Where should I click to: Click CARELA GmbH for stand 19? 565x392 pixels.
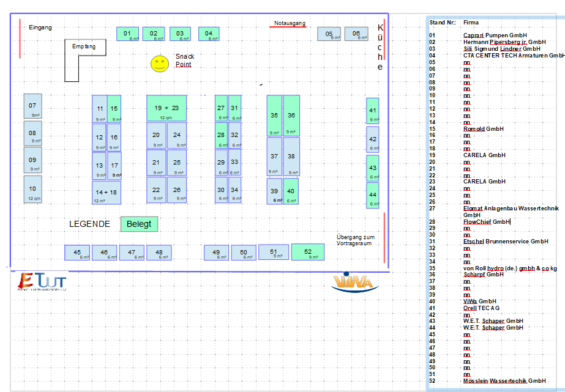[484, 155]
